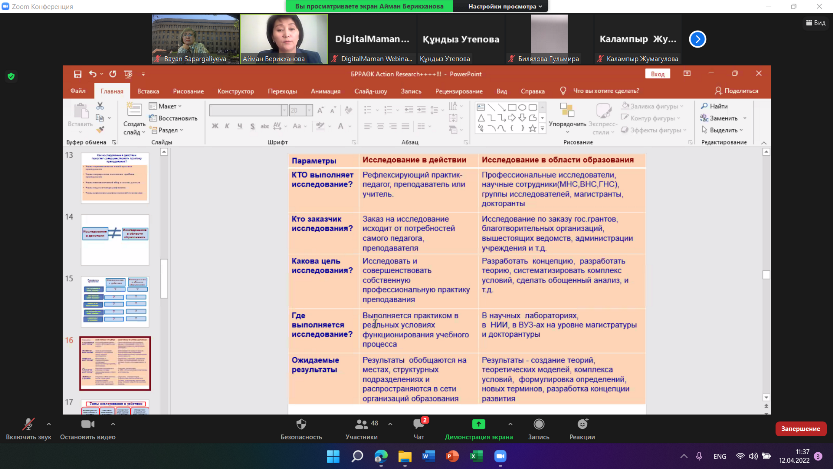
Task: Click the red End meeting button
Action: (x=801, y=429)
